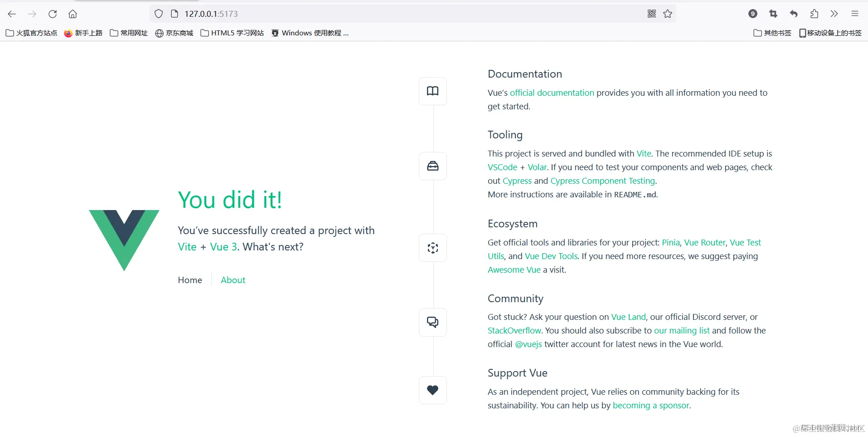868x436 pixels.
Task: Click the Community chat bubbles icon
Action: [433, 322]
